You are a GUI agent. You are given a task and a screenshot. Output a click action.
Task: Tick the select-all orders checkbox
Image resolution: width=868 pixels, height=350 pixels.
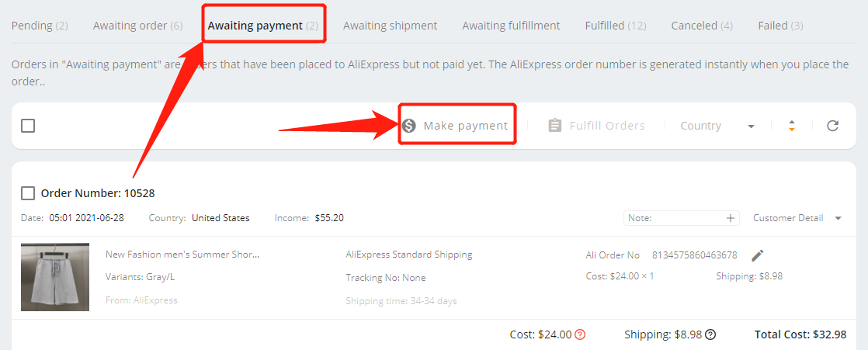(x=28, y=126)
